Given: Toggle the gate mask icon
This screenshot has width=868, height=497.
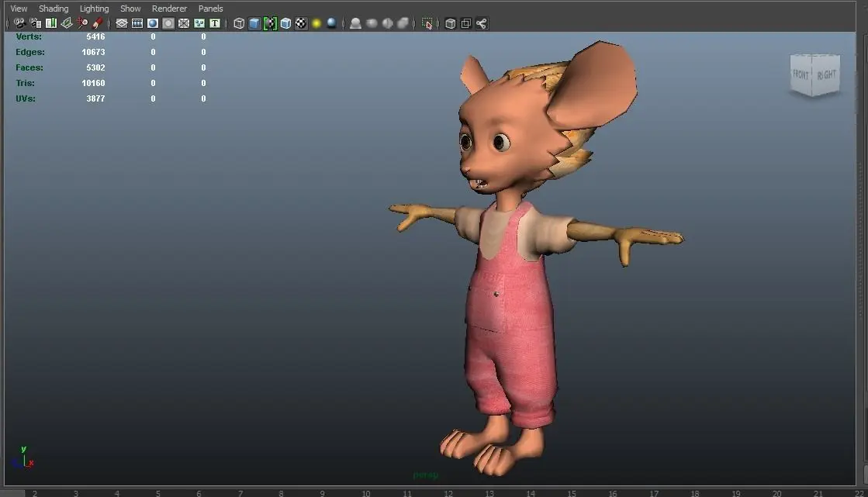Looking at the screenshot, I should click(168, 23).
